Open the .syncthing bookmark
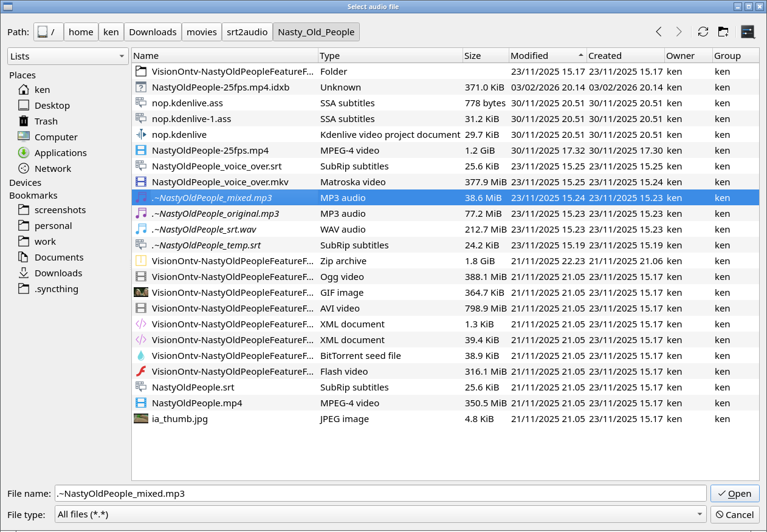The image size is (767, 532). (x=56, y=289)
